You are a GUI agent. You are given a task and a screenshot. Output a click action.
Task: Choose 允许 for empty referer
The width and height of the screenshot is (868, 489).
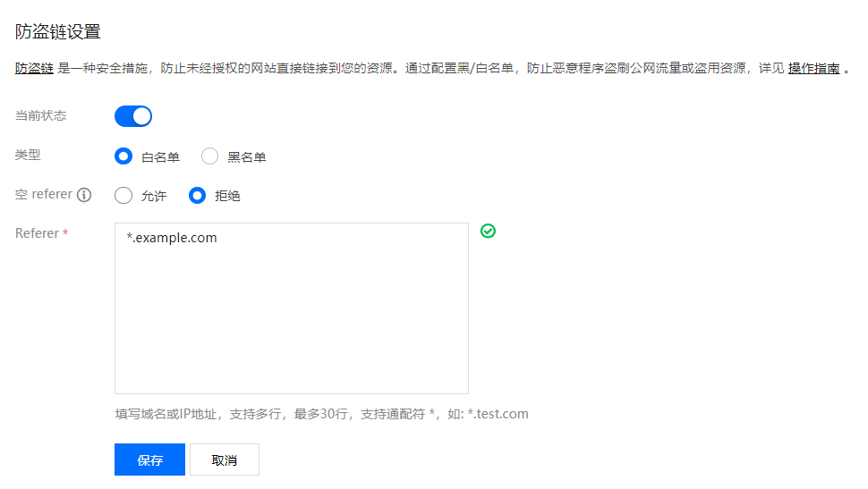123,196
